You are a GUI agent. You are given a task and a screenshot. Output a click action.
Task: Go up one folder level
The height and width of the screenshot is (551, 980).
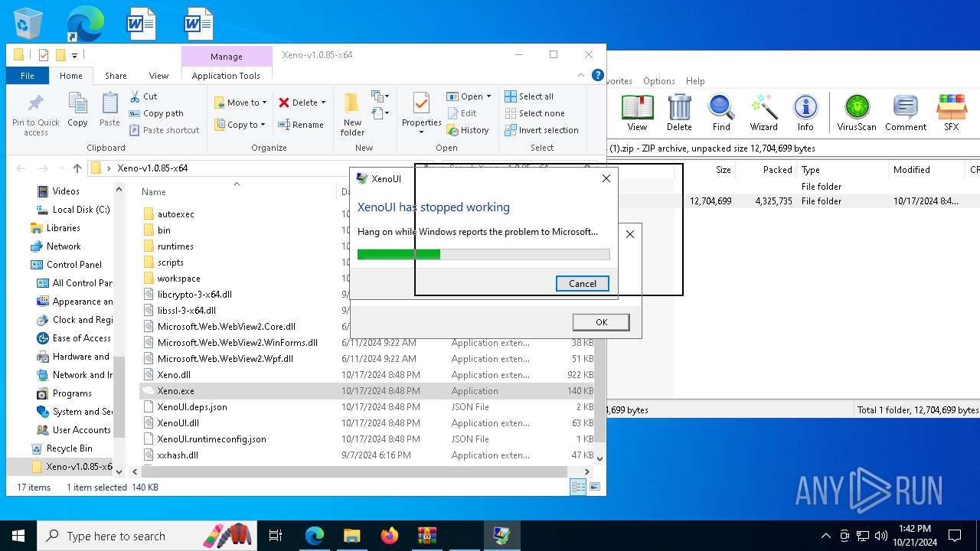77,168
